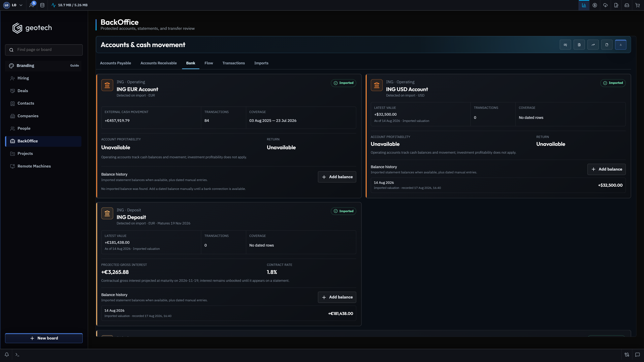The image size is (644, 362).
Task: Click the users icon with badge 1
Action: [32, 5]
